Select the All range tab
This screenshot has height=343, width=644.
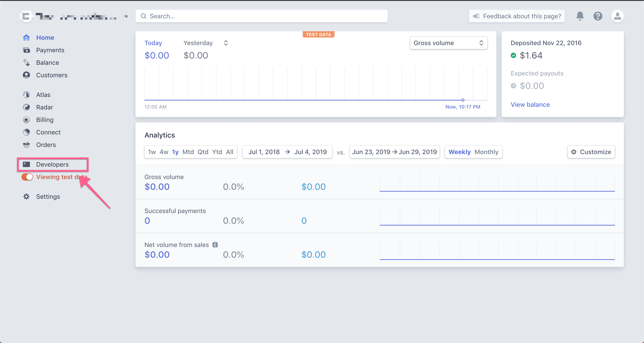pyautogui.click(x=229, y=152)
